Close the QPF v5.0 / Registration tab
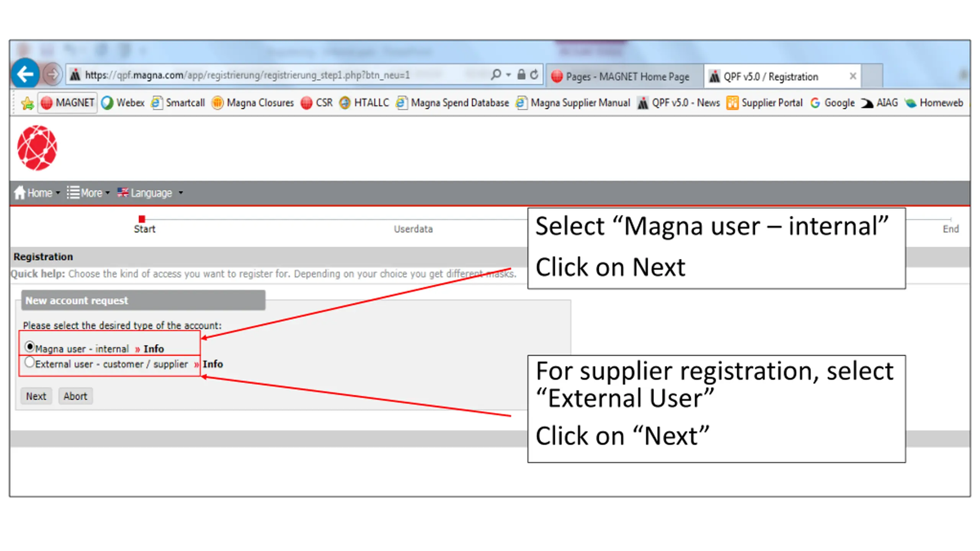Screen dimensions: 980x551 (853, 76)
